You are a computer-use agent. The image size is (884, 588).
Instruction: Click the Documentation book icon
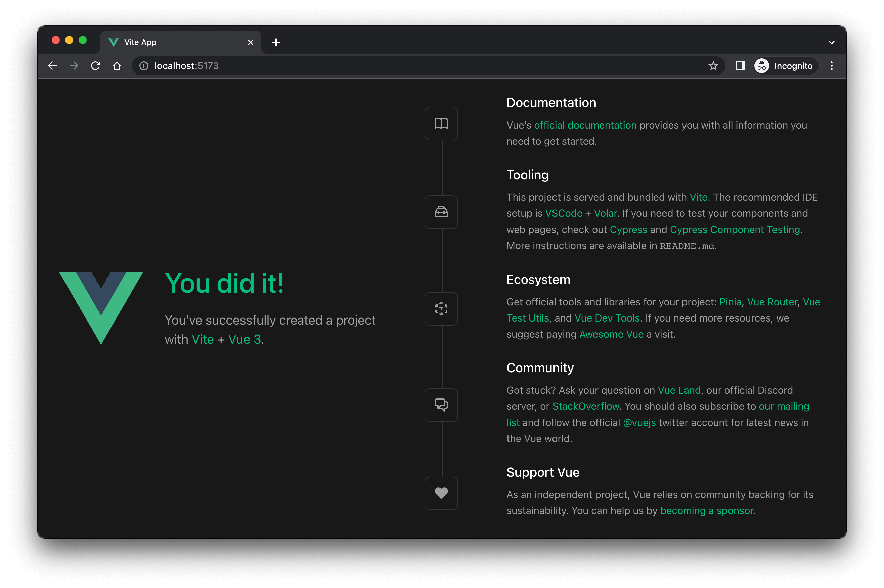click(x=441, y=124)
